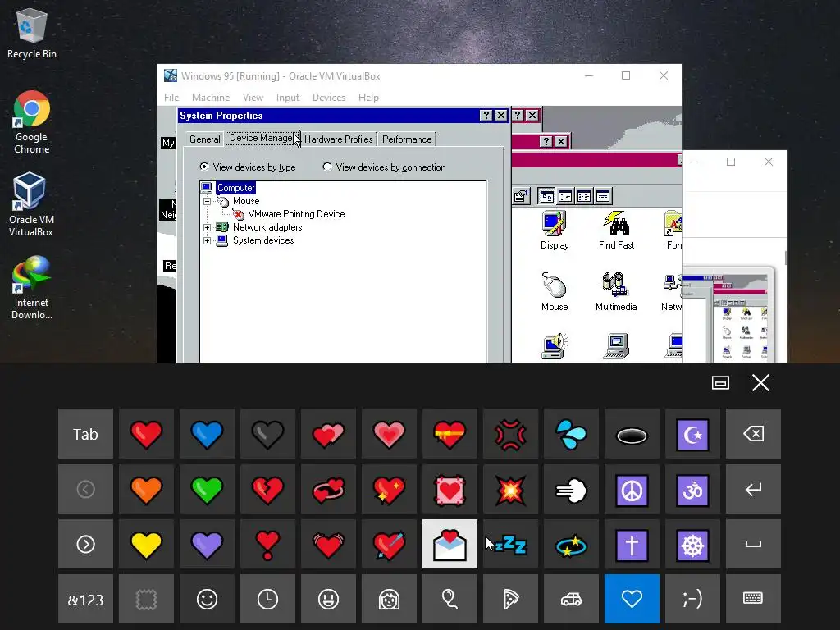
Task: Select the Computer root tree item
Action: pyautogui.click(x=235, y=188)
